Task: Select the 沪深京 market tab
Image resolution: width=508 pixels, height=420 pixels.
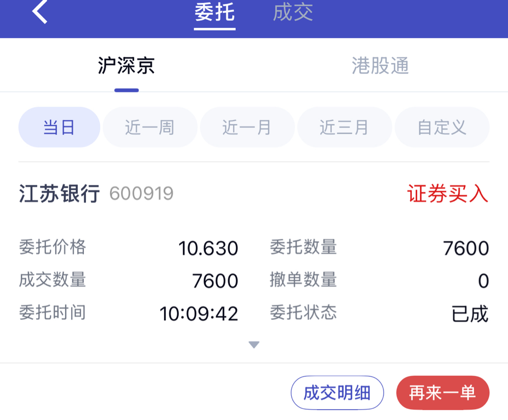Action: (127, 66)
